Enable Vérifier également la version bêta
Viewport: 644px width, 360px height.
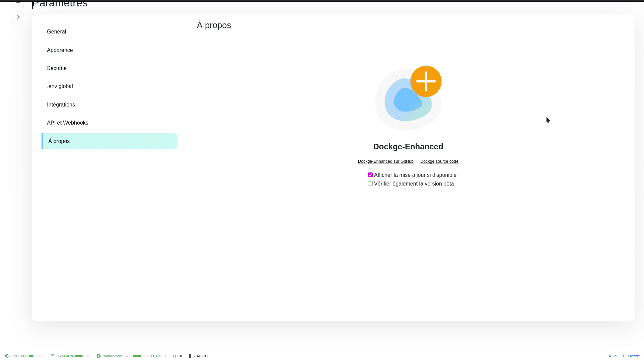[x=370, y=184]
